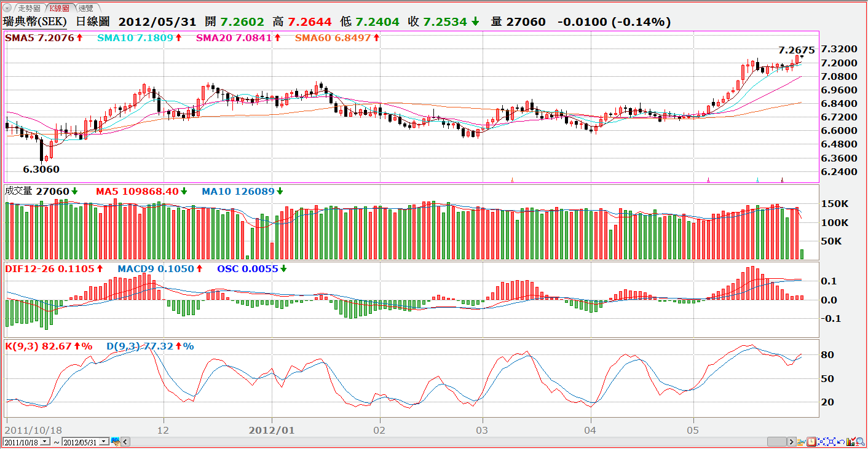The width and height of the screenshot is (868, 449).
Task: Click the magnifier zoom icon
Action: [x=861, y=442]
